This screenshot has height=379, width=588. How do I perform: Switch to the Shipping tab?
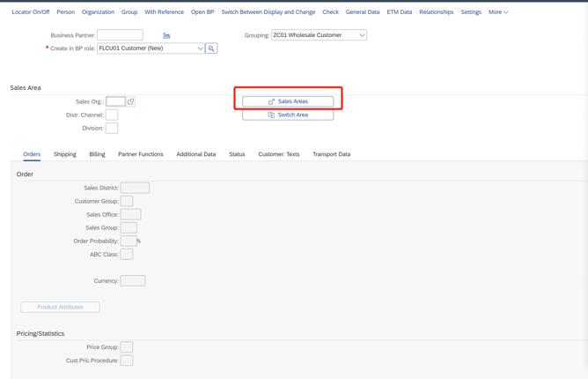coord(65,154)
